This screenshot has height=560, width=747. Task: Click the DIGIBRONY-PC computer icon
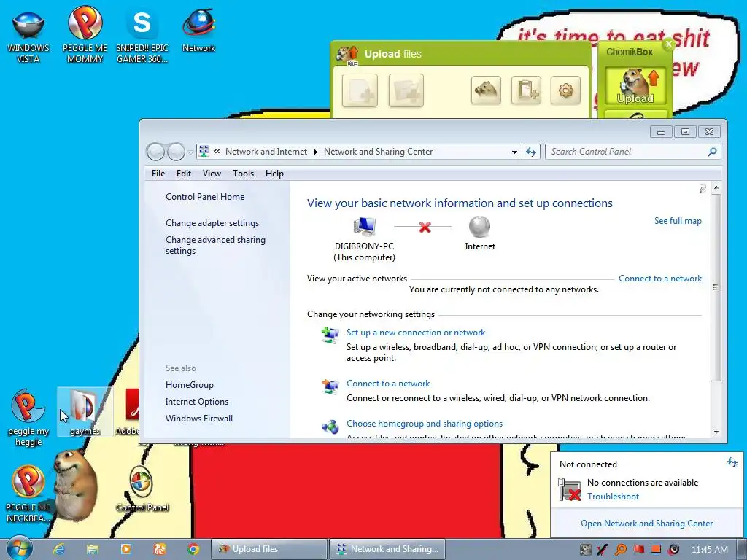365,227
